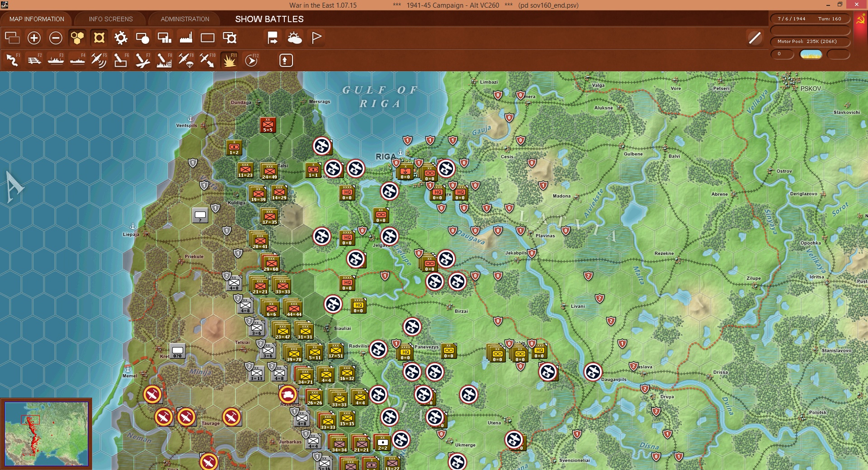Click the rectangle-with-bars toolbar icon
Image resolution: width=868 pixels, height=470 pixels.
coord(164,38)
